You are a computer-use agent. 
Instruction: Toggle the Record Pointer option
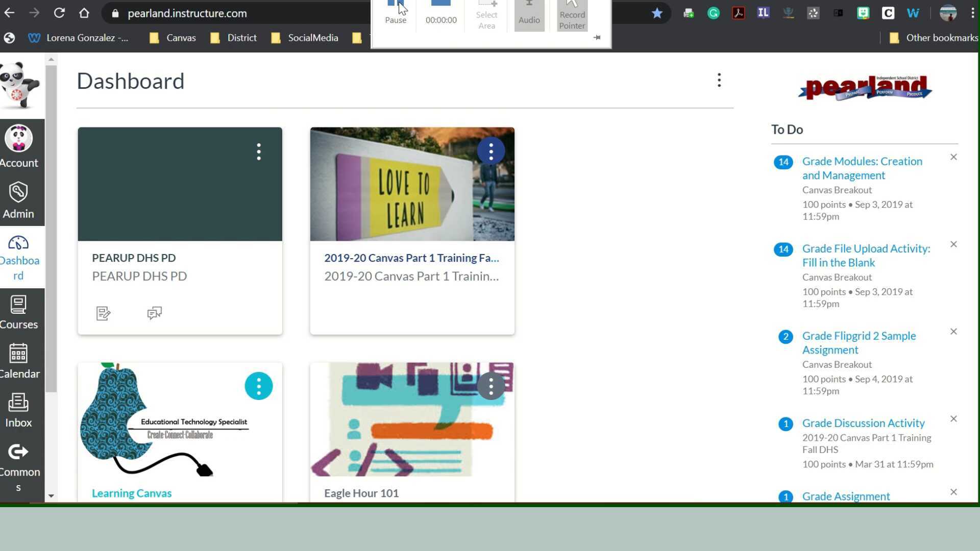click(x=572, y=15)
